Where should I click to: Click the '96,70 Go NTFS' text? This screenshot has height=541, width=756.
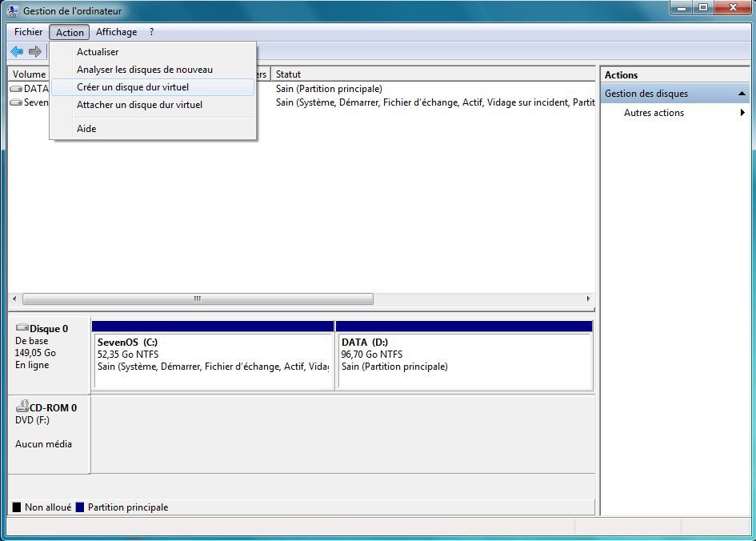click(372, 355)
